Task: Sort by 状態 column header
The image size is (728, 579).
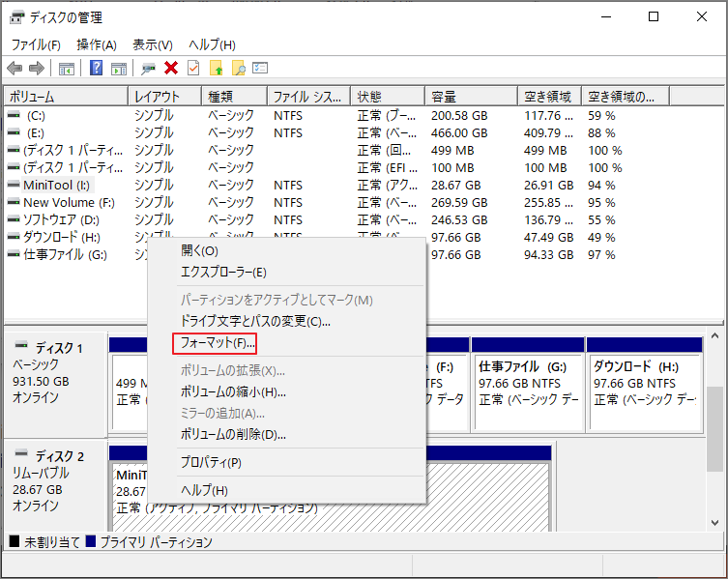Action: tap(388, 97)
